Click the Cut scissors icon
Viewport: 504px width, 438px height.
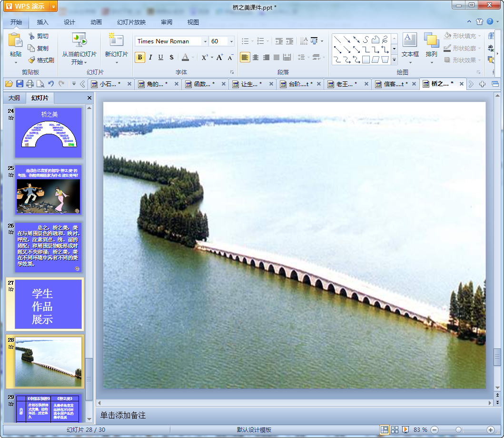[31, 36]
